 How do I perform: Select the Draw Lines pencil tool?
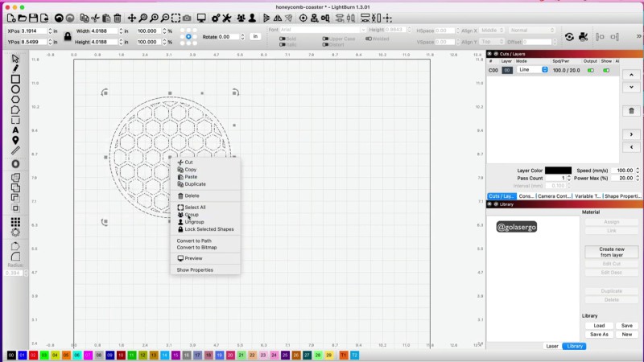tap(15, 68)
